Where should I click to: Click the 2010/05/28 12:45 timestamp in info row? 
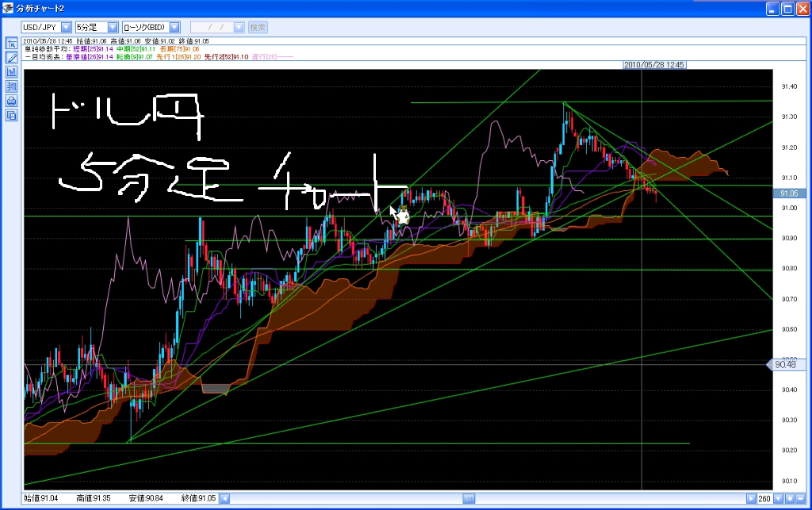(x=48, y=41)
